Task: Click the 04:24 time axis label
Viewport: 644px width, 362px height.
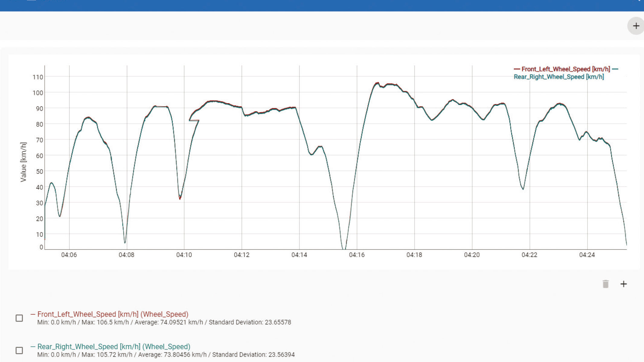Action: click(587, 255)
